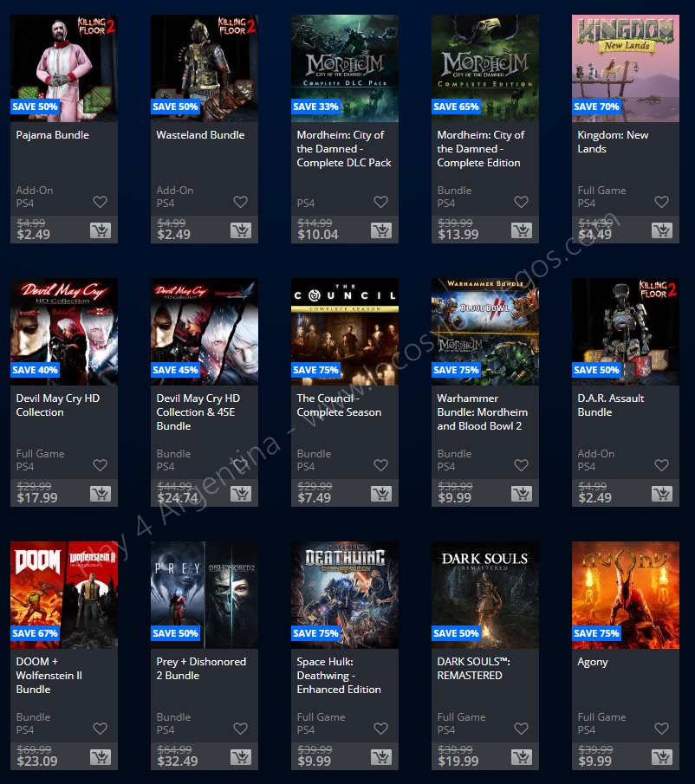This screenshot has width=695, height=784.
Task: Add Agony to cart
Action: pos(662,757)
